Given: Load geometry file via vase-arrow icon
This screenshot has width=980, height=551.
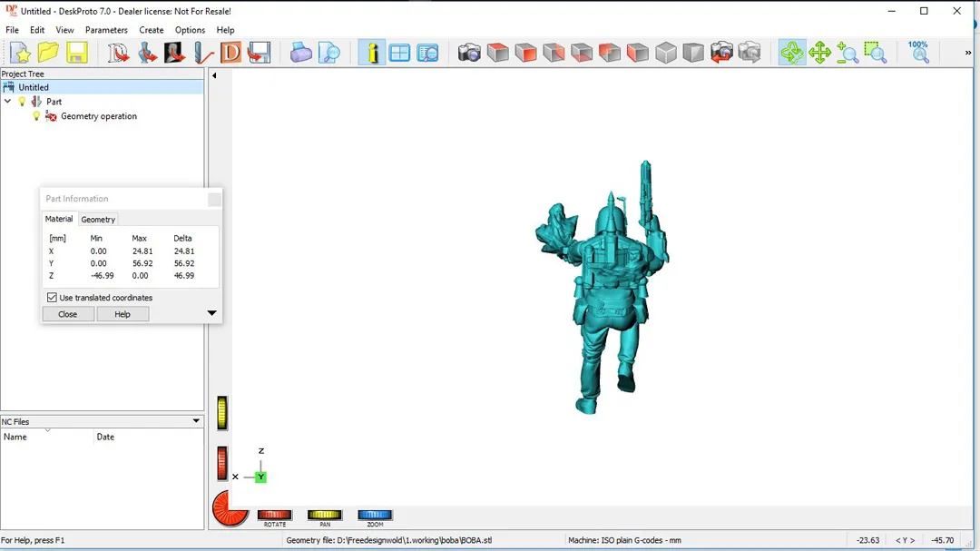Looking at the screenshot, I should tap(147, 54).
